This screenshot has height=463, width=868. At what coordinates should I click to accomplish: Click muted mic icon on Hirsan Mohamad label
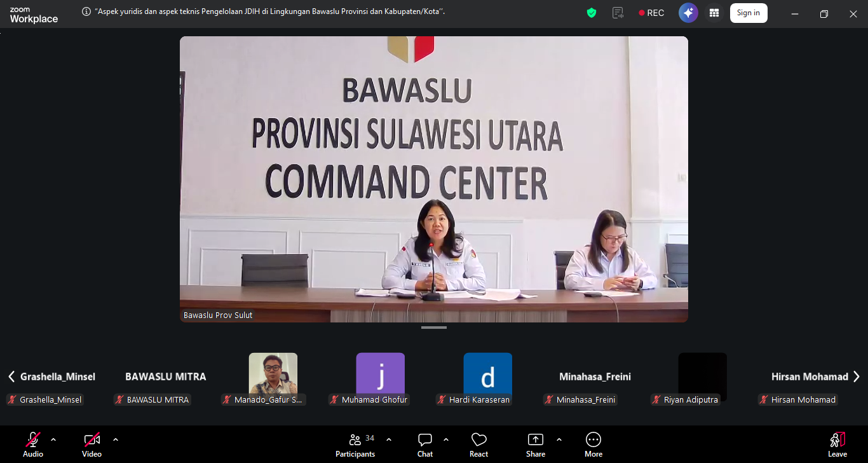coord(764,399)
